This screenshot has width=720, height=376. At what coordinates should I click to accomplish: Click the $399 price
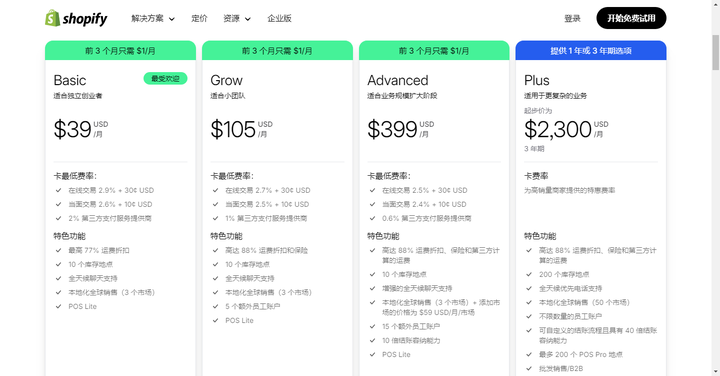(392, 129)
